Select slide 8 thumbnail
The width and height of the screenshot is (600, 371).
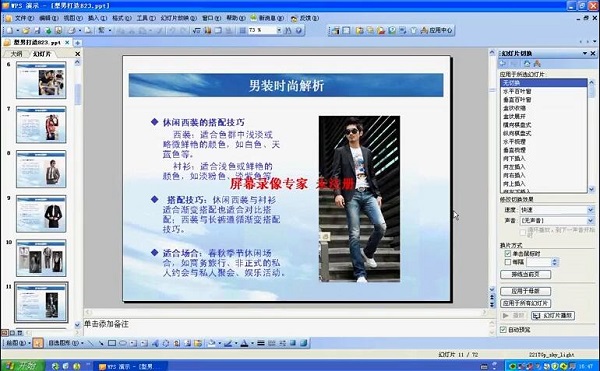click(41, 169)
